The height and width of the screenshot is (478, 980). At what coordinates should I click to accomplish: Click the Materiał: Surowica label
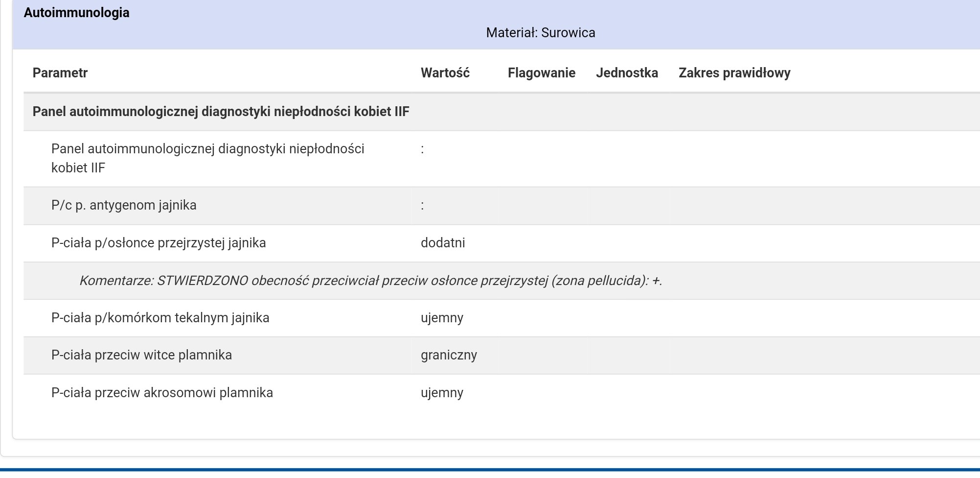540,33
